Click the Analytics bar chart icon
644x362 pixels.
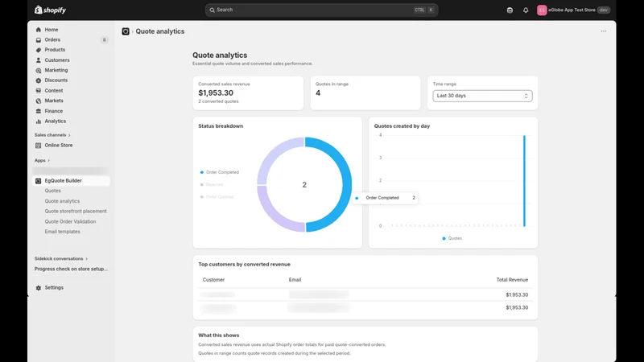pyautogui.click(x=38, y=121)
